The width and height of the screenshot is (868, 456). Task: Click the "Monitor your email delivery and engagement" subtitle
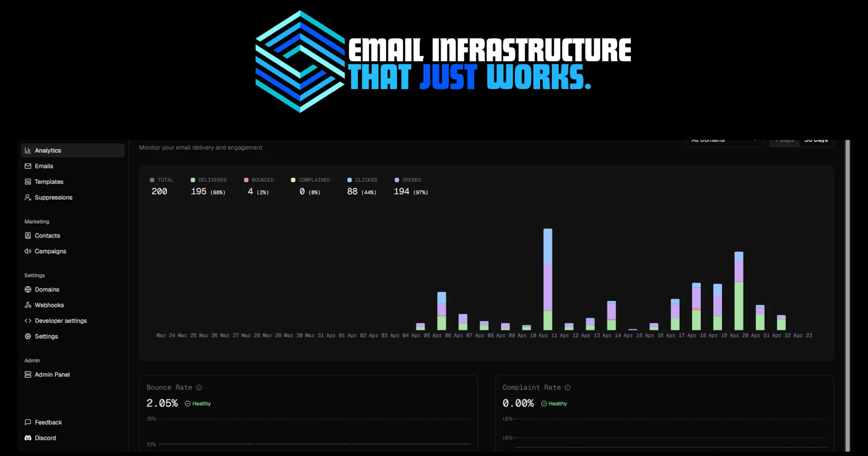pos(201,148)
